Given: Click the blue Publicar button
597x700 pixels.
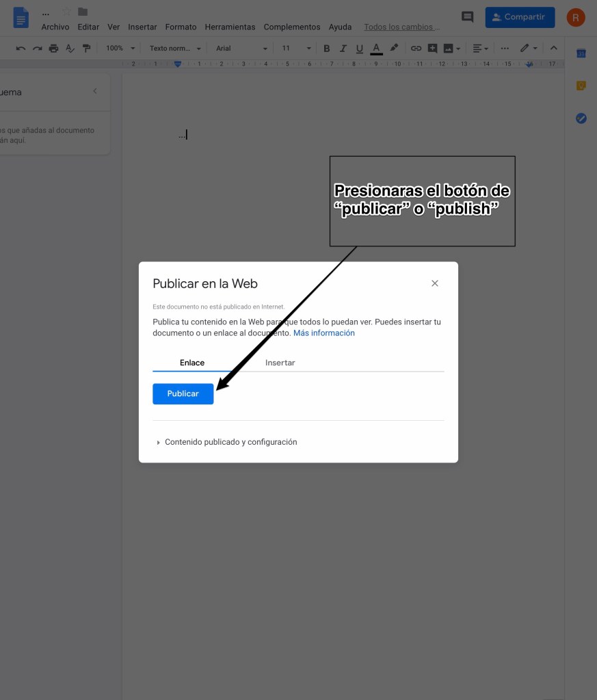Looking at the screenshot, I should [183, 393].
